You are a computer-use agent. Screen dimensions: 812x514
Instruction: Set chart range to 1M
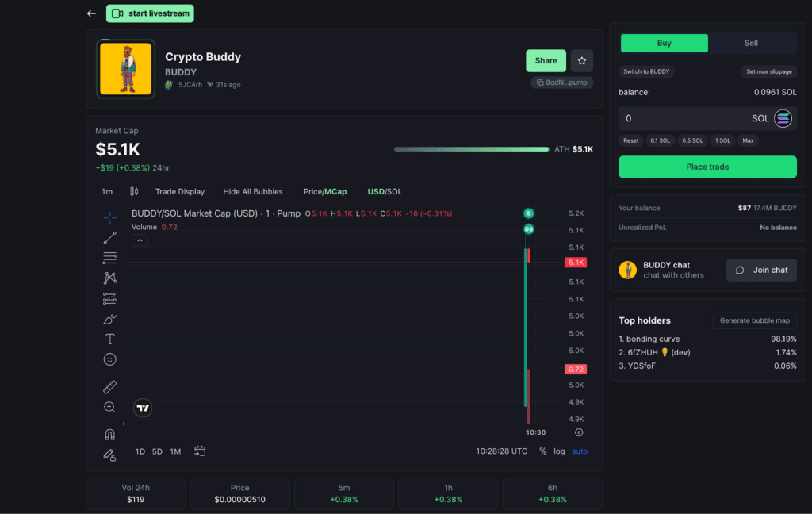175,451
